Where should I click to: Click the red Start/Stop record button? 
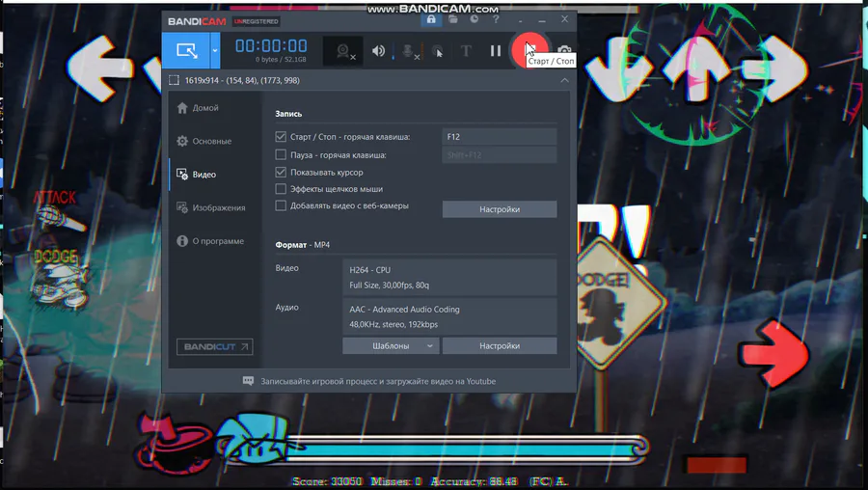click(529, 50)
